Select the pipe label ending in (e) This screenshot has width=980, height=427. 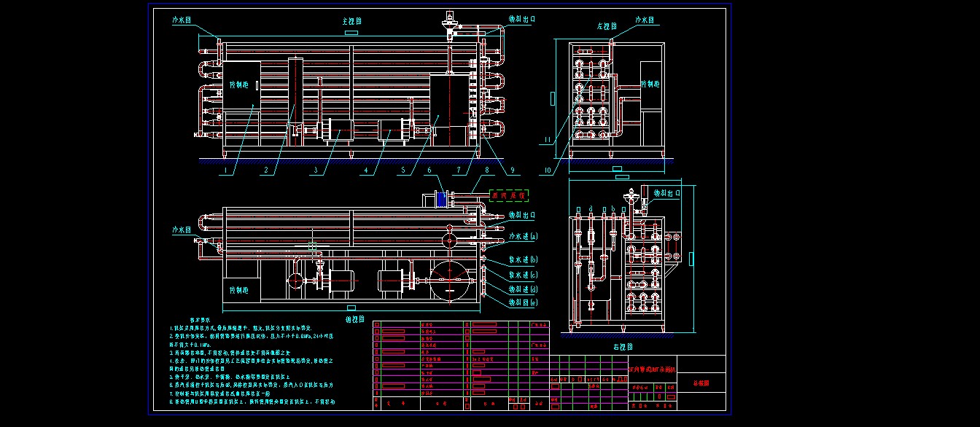(x=523, y=302)
